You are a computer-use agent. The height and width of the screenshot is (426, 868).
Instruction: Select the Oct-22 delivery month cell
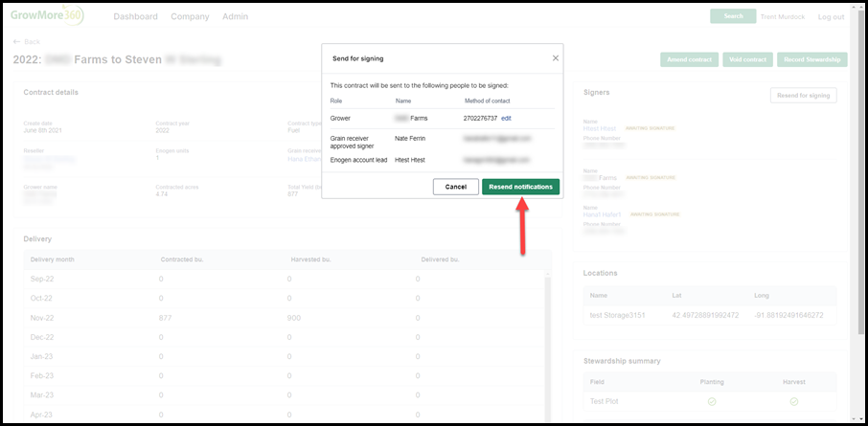point(42,299)
